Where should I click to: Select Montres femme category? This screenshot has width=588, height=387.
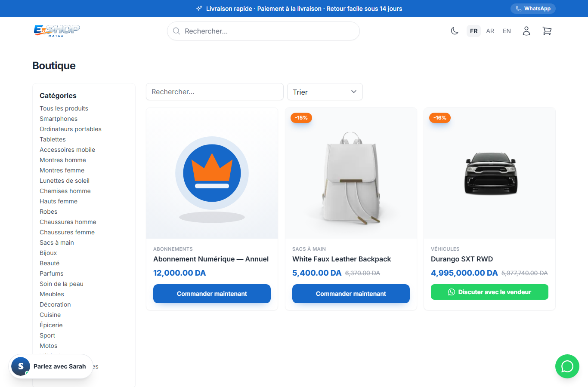click(x=62, y=170)
